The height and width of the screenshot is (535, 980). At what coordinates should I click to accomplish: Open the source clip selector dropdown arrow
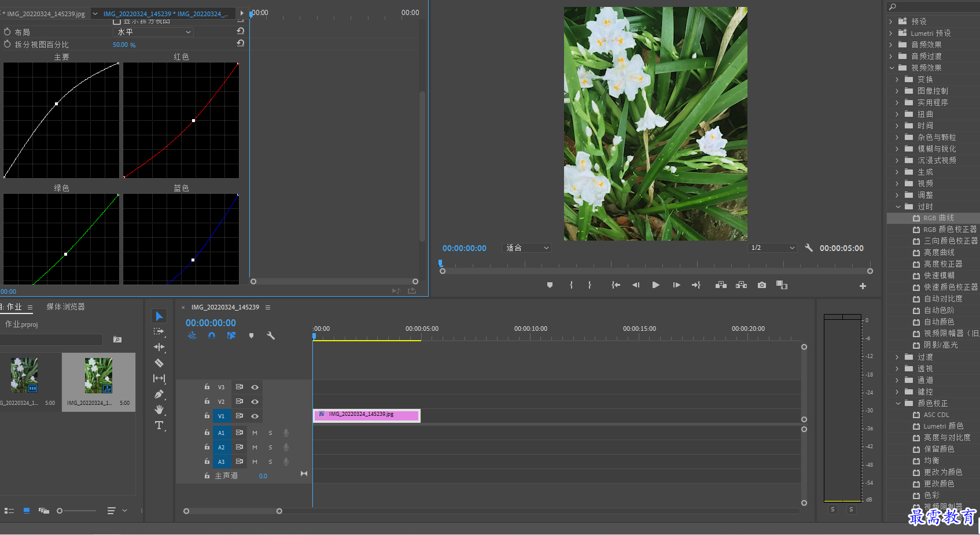95,13
